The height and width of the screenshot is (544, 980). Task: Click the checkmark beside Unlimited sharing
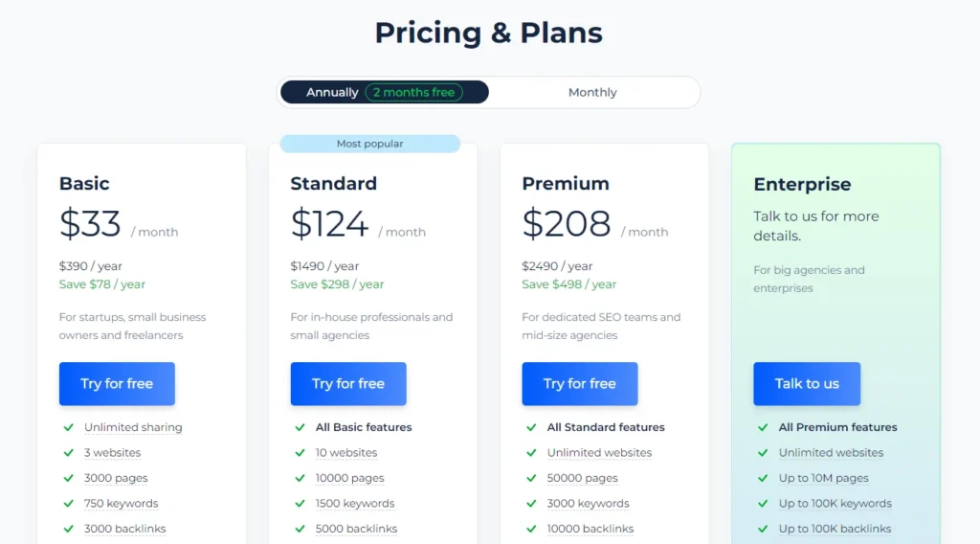click(68, 428)
